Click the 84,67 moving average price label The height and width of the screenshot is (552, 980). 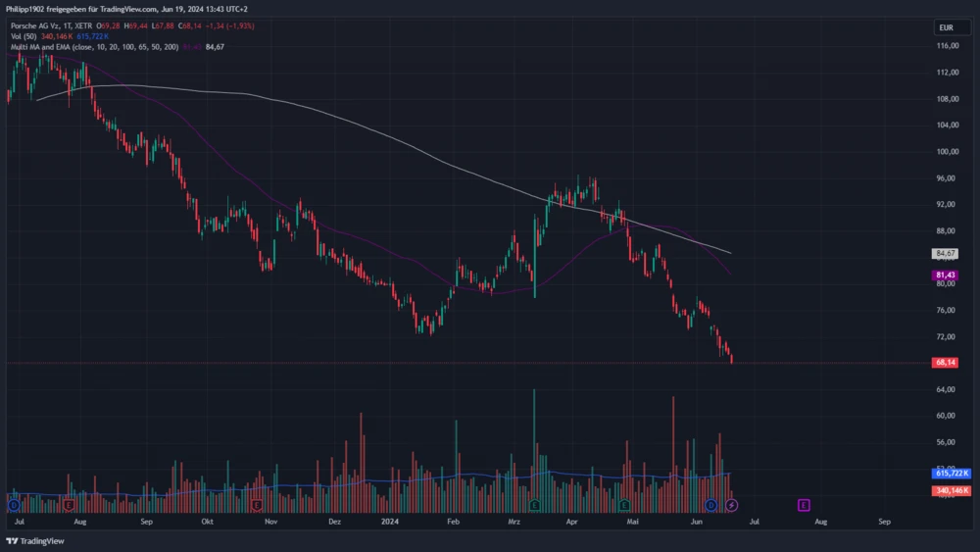(x=946, y=253)
